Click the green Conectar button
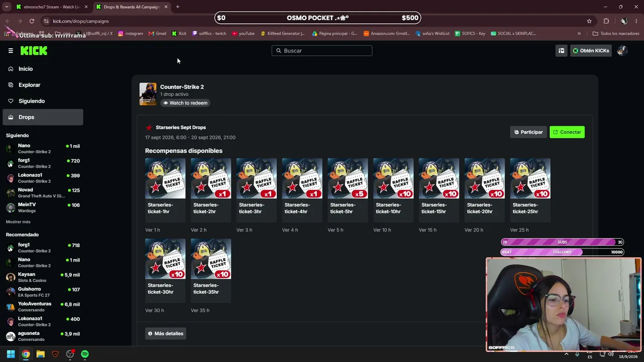This screenshot has height=362, width=644. (567, 132)
